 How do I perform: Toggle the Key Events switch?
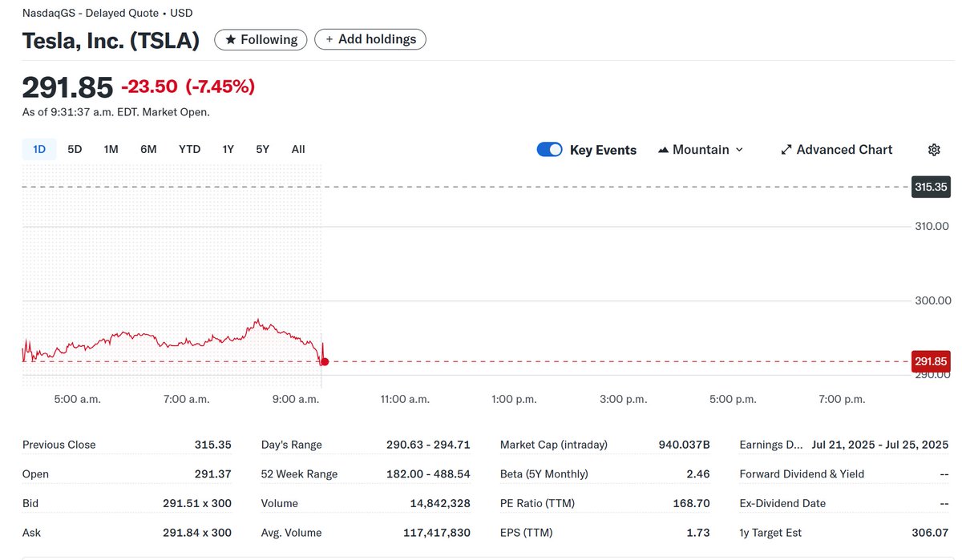click(x=550, y=150)
